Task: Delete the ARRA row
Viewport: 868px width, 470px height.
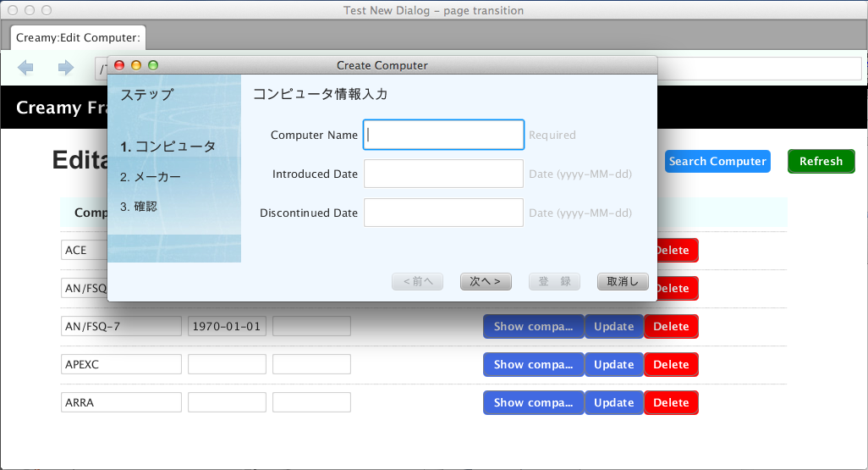Action: (x=671, y=403)
